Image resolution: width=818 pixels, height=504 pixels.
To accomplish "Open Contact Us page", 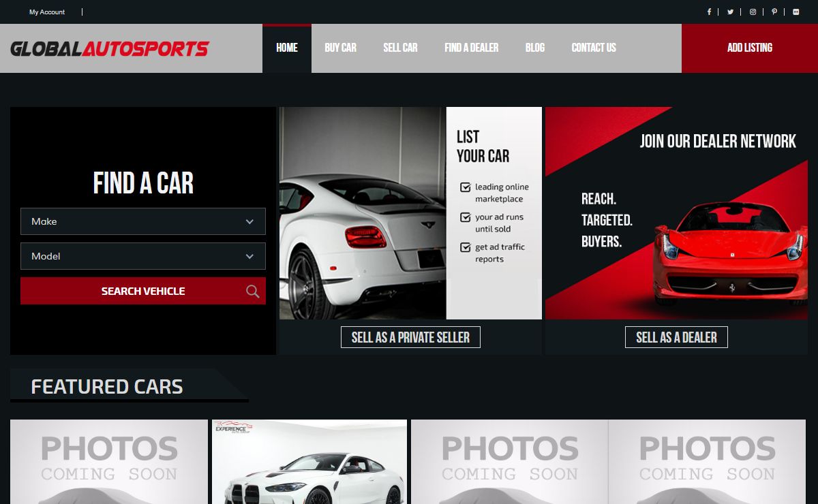I will pyautogui.click(x=594, y=48).
